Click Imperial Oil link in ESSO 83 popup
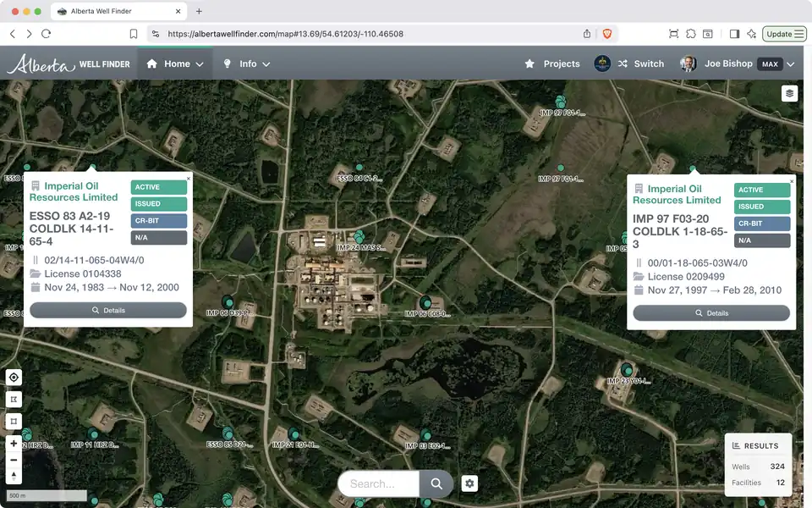 click(74, 192)
